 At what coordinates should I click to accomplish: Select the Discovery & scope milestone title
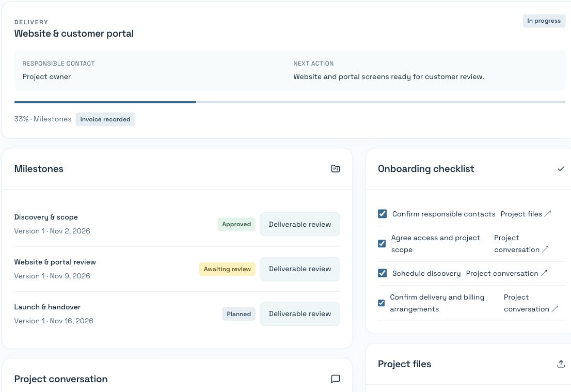click(46, 217)
